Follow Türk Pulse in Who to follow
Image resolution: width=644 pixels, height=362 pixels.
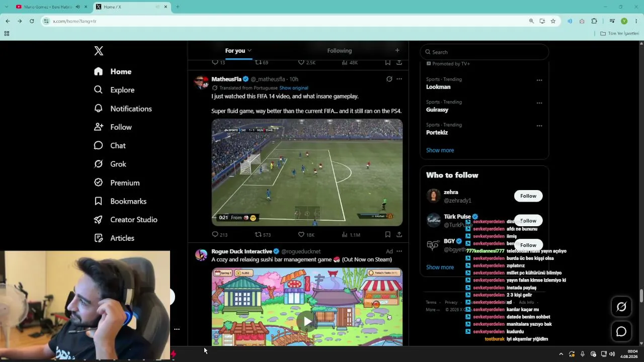pos(528,221)
